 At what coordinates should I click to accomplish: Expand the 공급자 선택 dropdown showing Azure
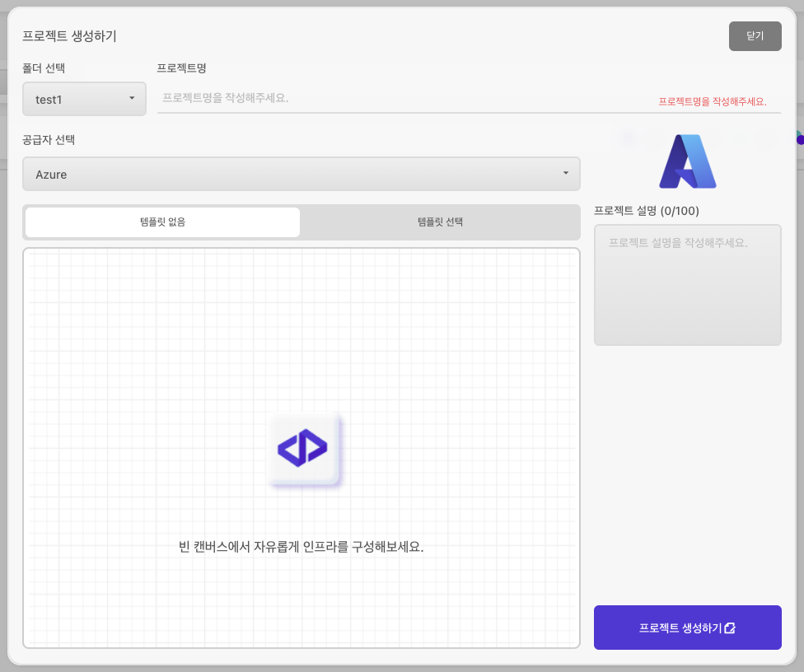(301, 174)
